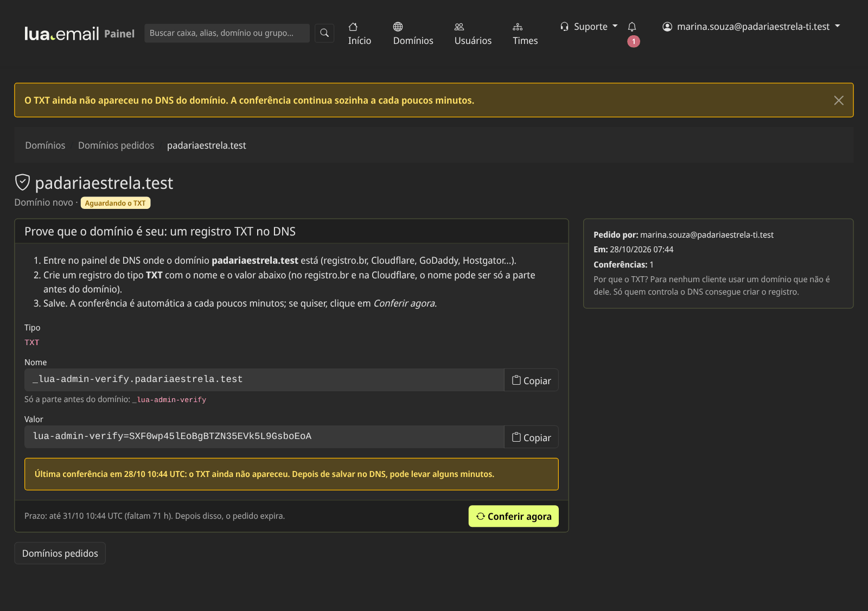Click the shield icon beside padariaestrela.test
This screenshot has width=868, height=611.
(22, 182)
